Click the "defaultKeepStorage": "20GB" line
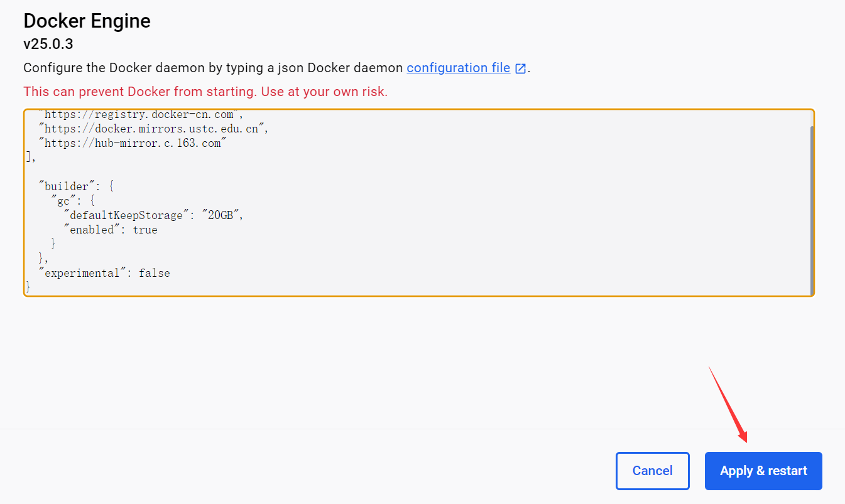 coord(153,215)
